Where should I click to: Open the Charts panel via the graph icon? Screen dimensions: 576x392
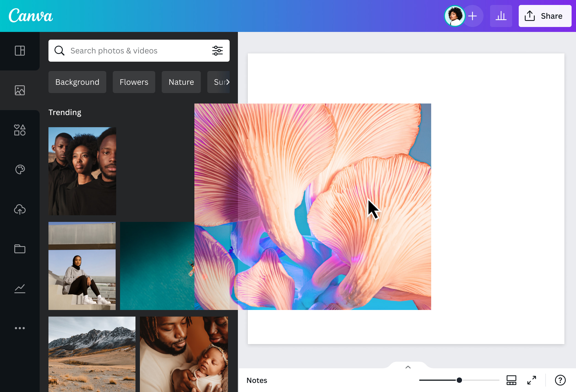point(20,288)
